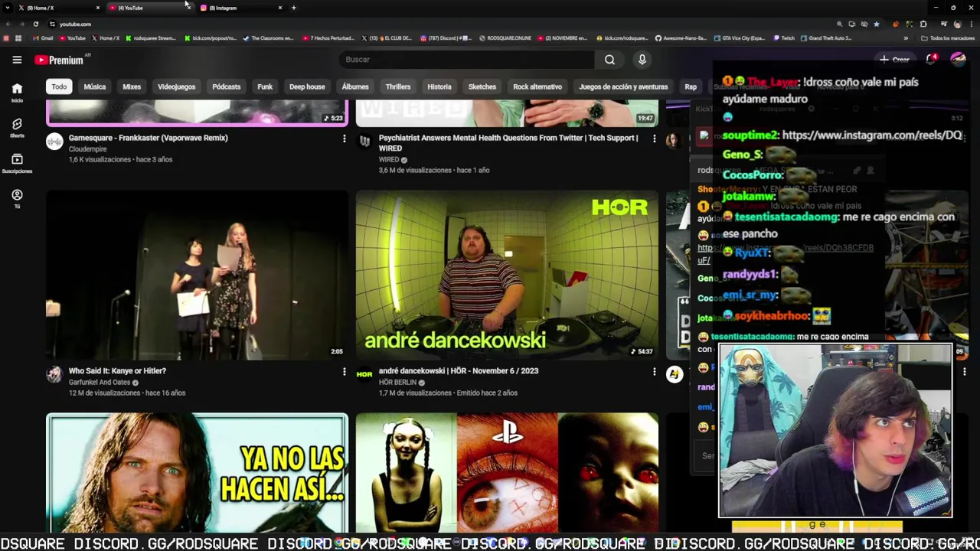Play the PlayStation eye collage thumbnail
This screenshot has height=551, width=980.
point(507,472)
